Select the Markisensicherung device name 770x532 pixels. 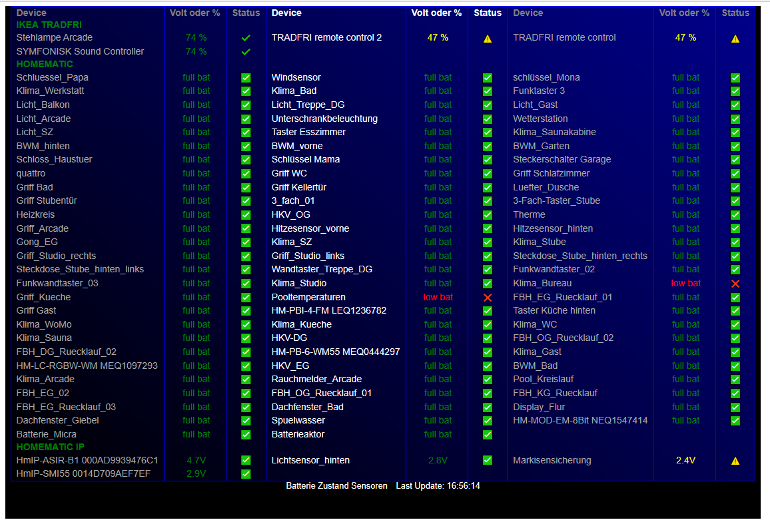tap(552, 460)
